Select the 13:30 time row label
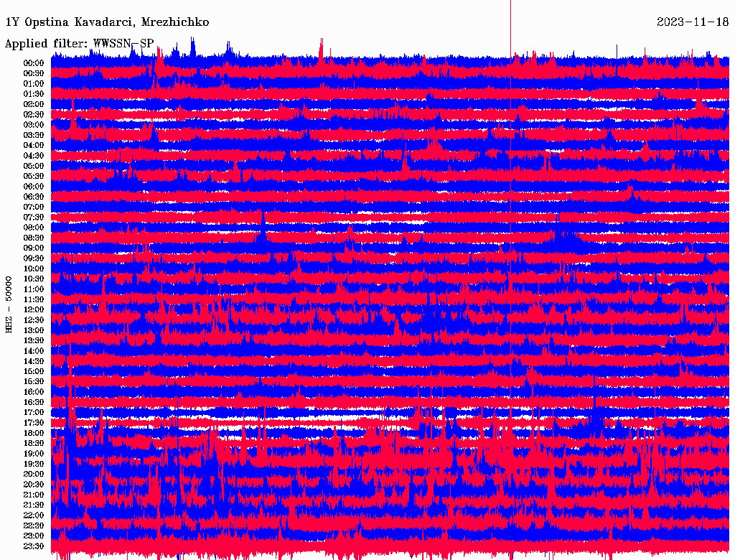The height and width of the screenshot is (560, 735). click(x=34, y=341)
